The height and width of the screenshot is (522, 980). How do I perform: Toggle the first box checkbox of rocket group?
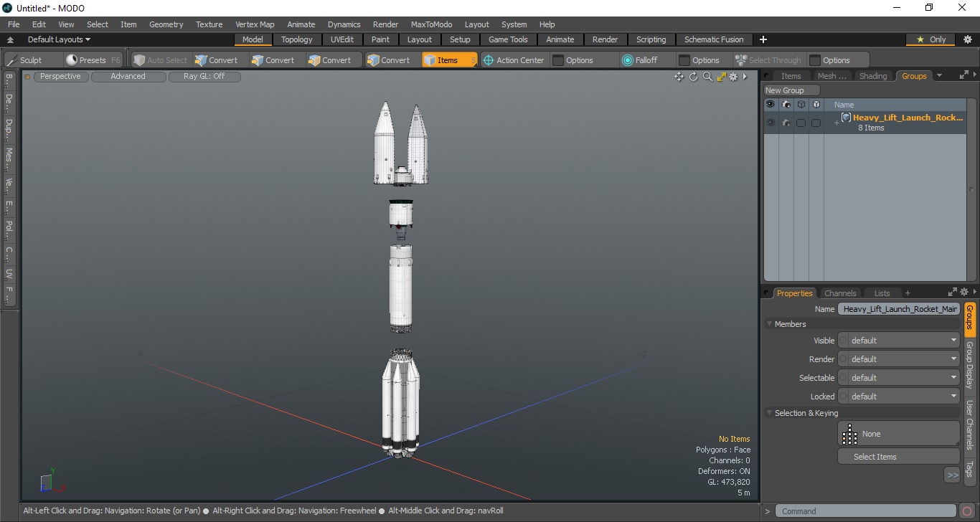(x=801, y=123)
